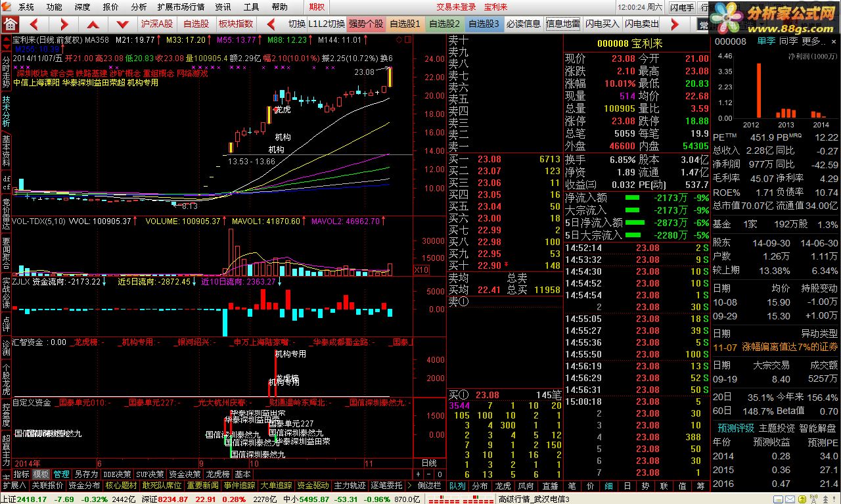
Task: Expand the 扩展 bottom-left tab
Action: [14, 486]
